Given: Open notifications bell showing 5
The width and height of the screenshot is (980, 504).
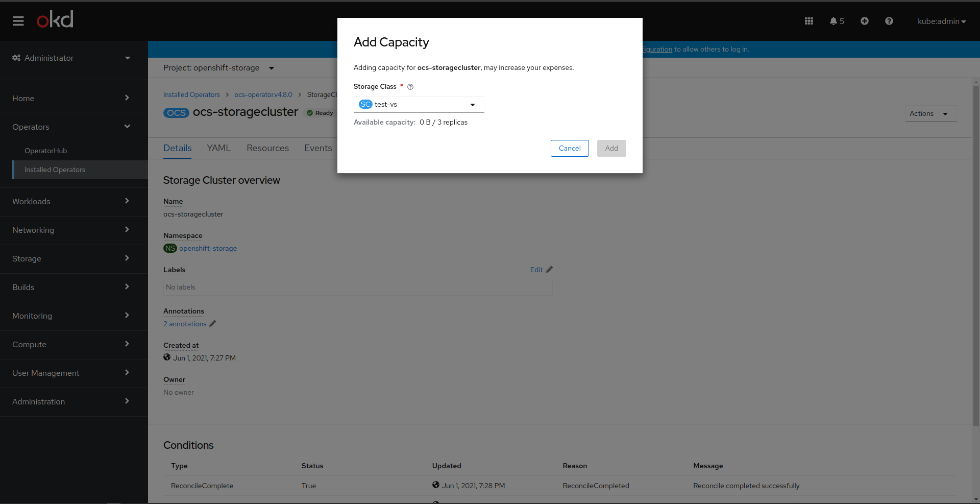Looking at the screenshot, I should click(837, 21).
